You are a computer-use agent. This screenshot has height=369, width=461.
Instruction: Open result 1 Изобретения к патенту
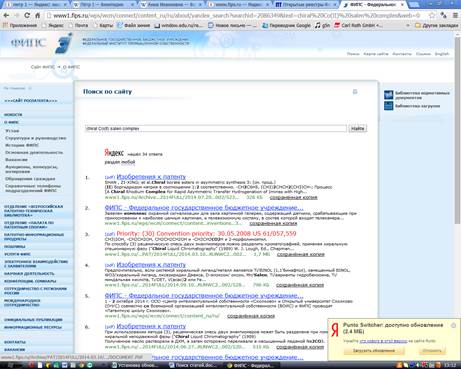pyautogui.click(x=151, y=177)
